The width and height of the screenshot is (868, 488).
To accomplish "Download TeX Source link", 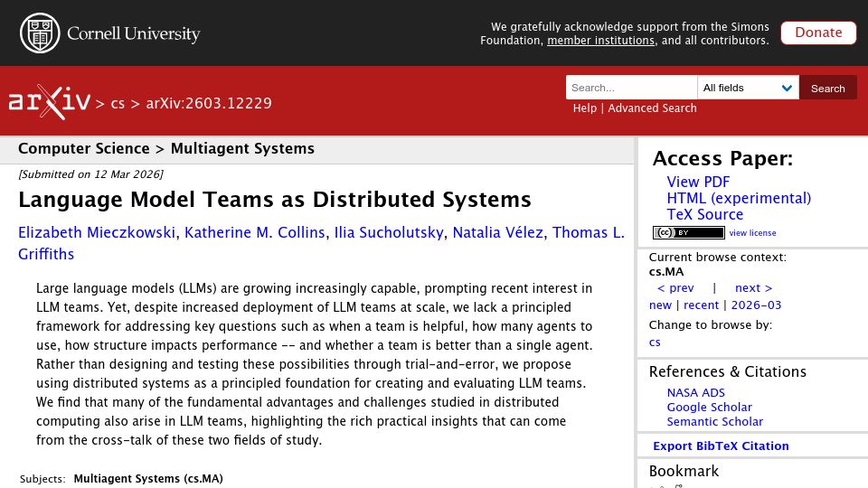I will pyautogui.click(x=704, y=214).
